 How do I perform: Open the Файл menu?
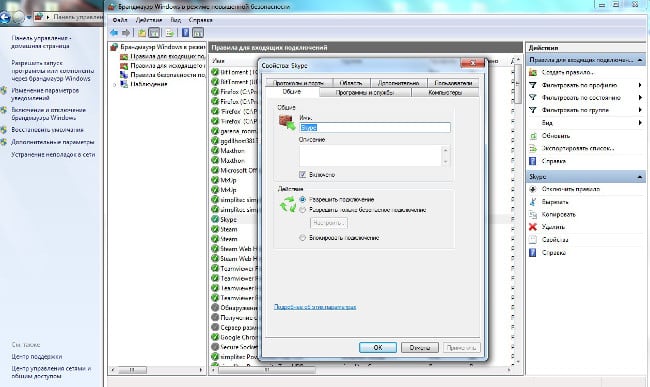click(120, 20)
